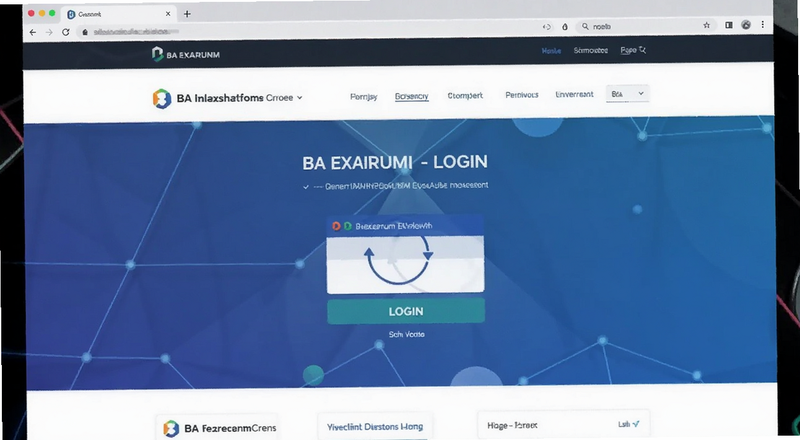Reload the page with refresh icon
The height and width of the screenshot is (440, 800).
pyautogui.click(x=66, y=32)
